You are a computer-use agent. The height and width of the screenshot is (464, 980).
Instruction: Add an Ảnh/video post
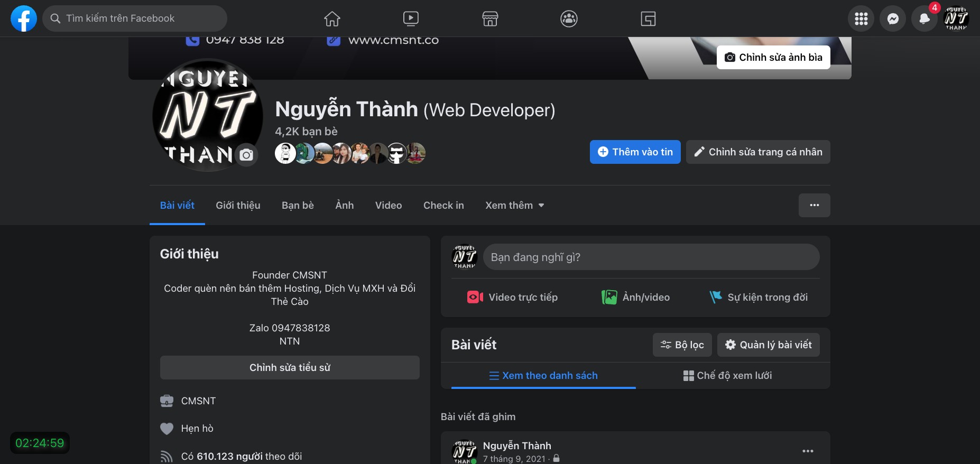[635, 297]
